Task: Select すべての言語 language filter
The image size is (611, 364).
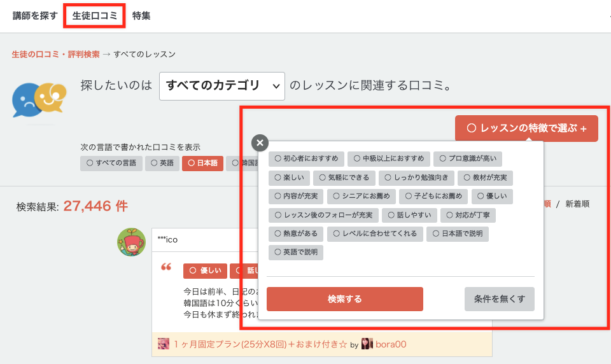Action: click(x=111, y=164)
